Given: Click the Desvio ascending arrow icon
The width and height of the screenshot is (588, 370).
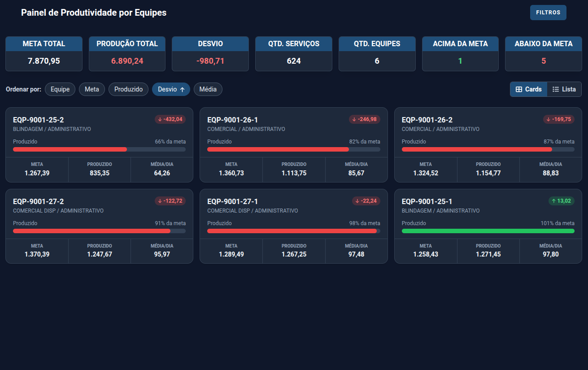Looking at the screenshot, I should pos(182,90).
